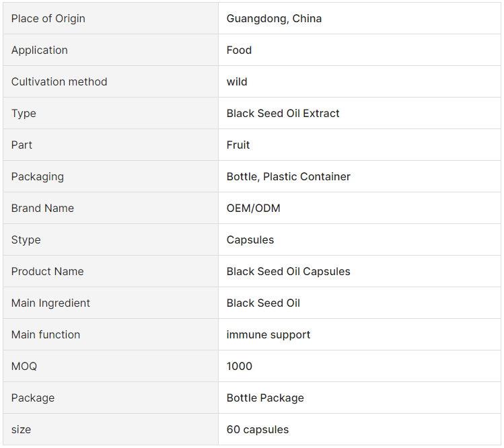Select the Bottle Package value

point(265,398)
